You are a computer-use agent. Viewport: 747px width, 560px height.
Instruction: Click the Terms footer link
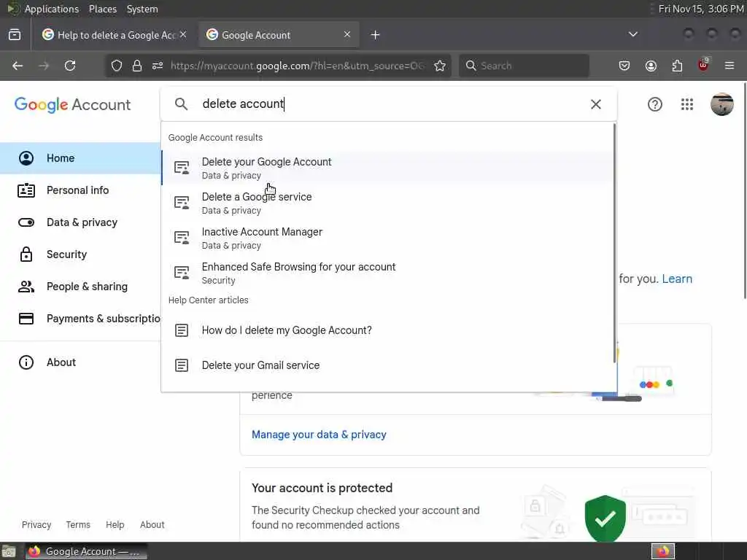click(78, 525)
